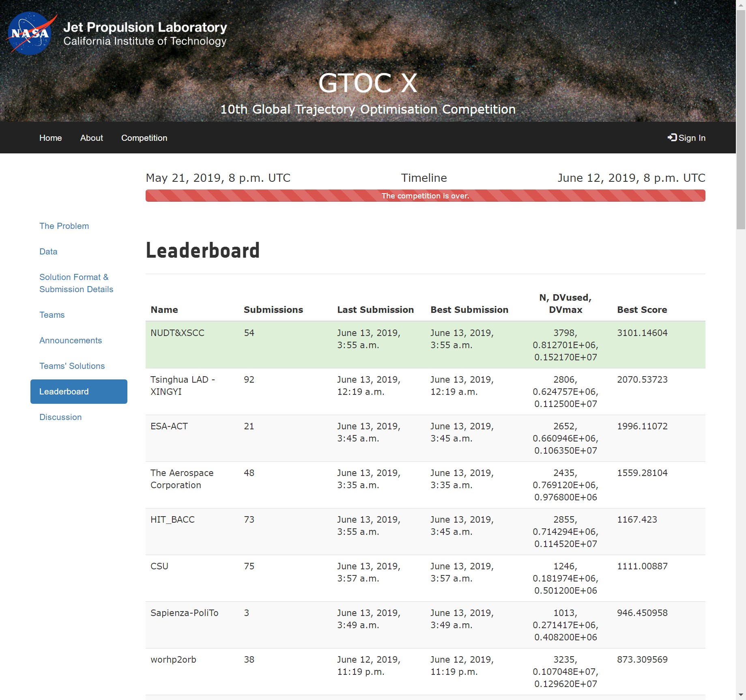Click the 10th Global Trajectory Optimisation Competition subtitle

368,109
